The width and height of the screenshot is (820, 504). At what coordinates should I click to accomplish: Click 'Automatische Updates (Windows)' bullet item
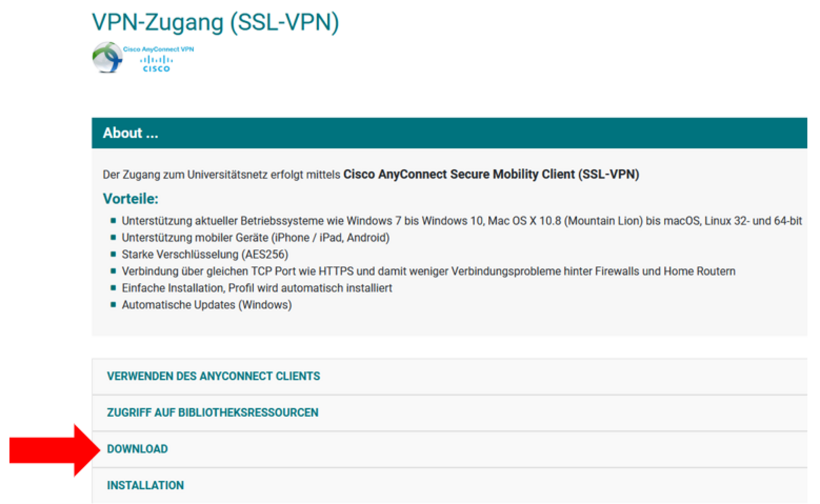[206, 305]
